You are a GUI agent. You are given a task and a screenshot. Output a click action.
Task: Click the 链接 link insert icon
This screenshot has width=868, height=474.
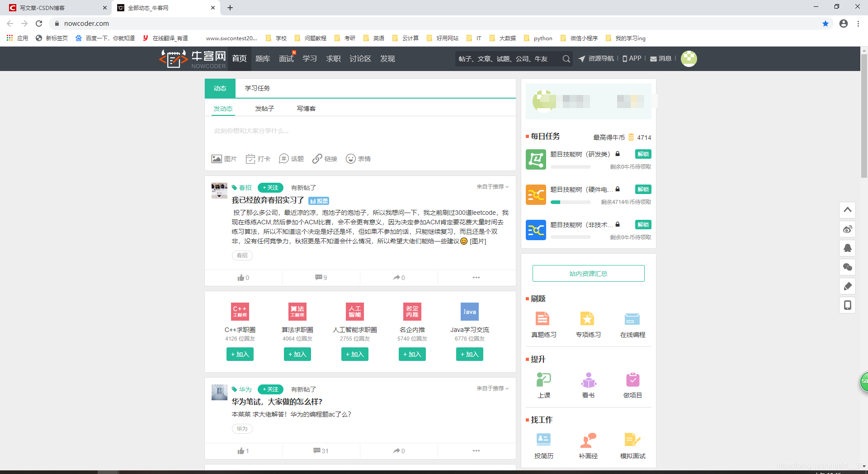[317, 159]
